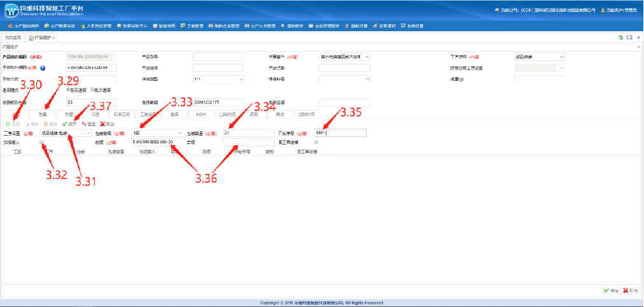Click the bottom-right 取消 button
Screen dimensions: 644x307
[x=630, y=290]
